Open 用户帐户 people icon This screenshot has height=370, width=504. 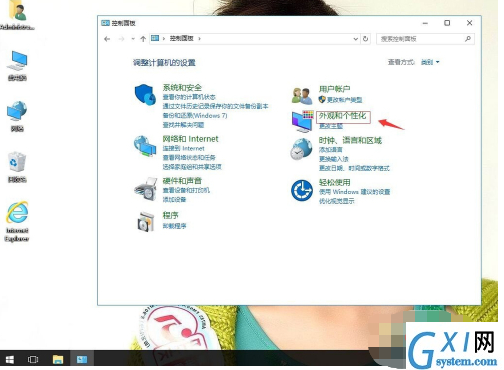point(302,95)
